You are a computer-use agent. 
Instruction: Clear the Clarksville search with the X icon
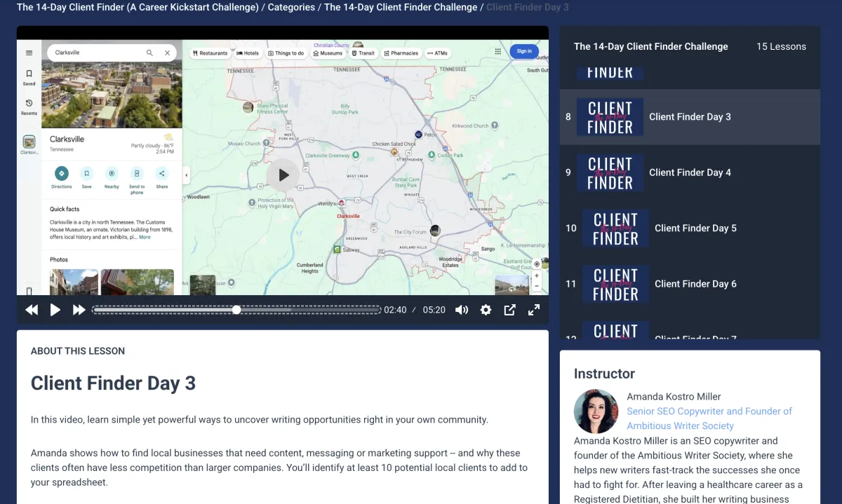coord(167,53)
